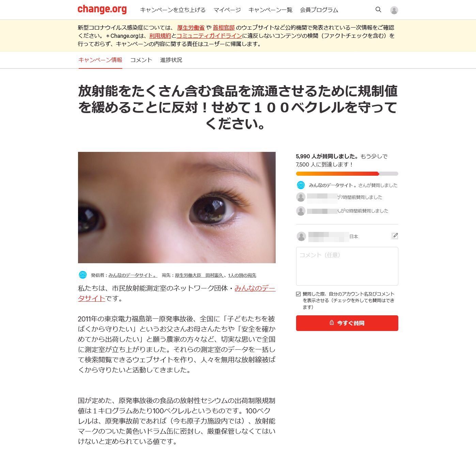Open the user profile avatar in header
This screenshot has width=476, height=458.
click(394, 10)
